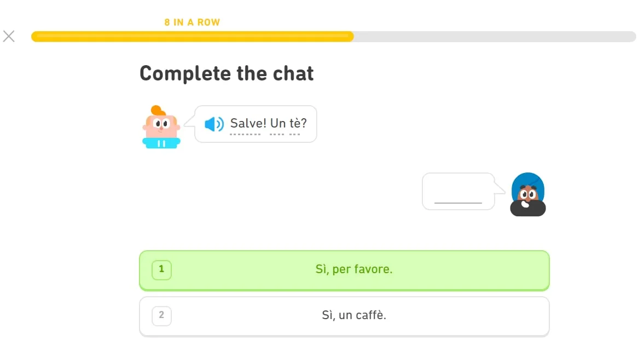Click the number 1 key badge

161,269
